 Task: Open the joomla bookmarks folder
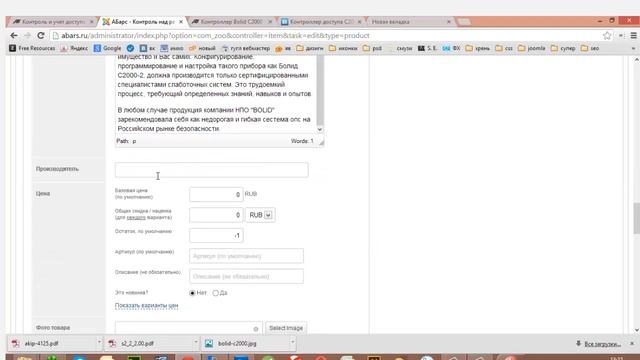(531, 48)
